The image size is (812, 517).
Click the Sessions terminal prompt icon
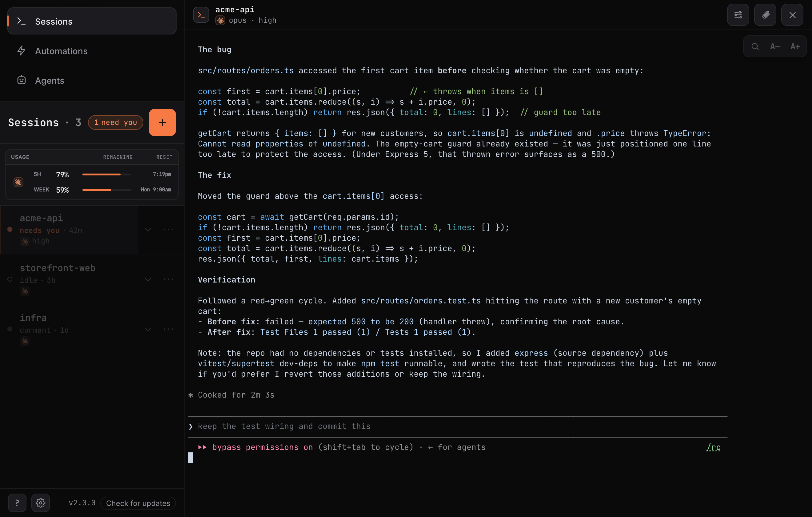click(x=21, y=21)
